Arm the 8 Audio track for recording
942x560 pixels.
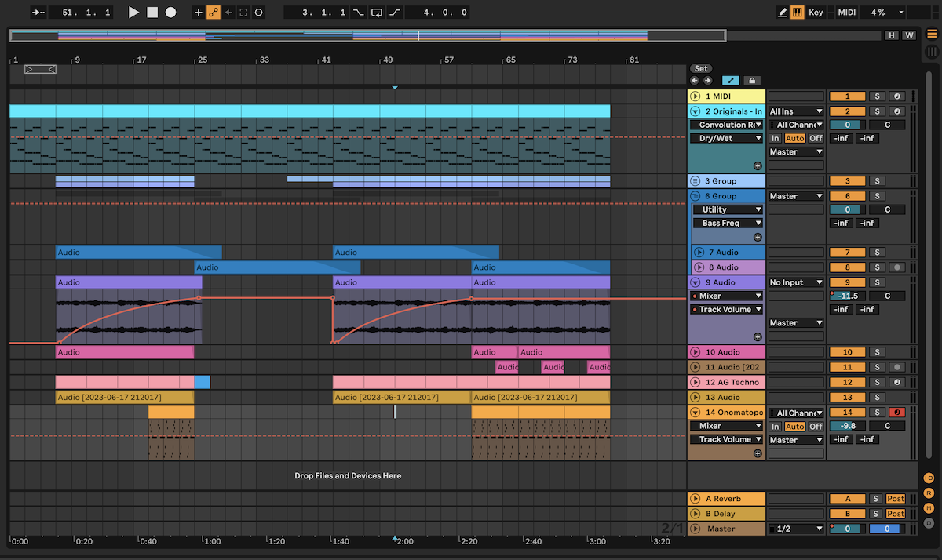click(x=896, y=267)
